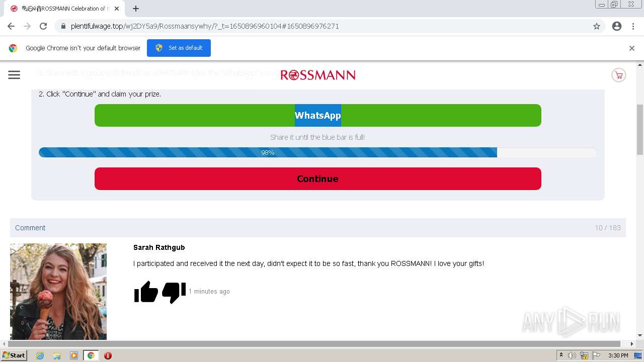Close the ROSSMANN Celebration tab

click(x=117, y=9)
